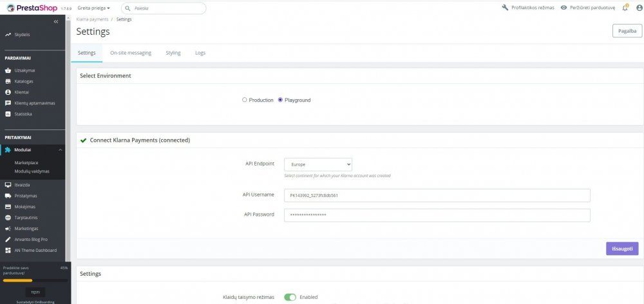Click Klarna payments breadcrumb link
Image resolution: width=644 pixels, height=304 pixels.
point(92,19)
